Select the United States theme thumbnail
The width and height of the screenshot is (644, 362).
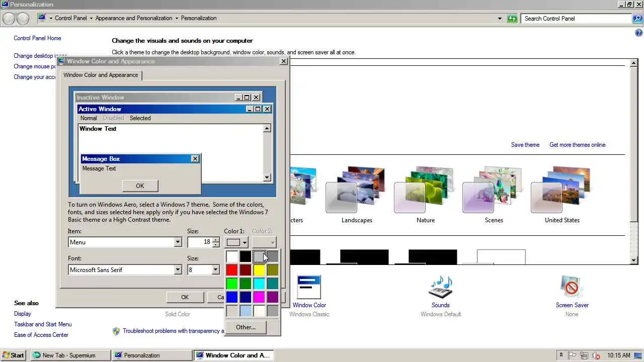coord(561,190)
